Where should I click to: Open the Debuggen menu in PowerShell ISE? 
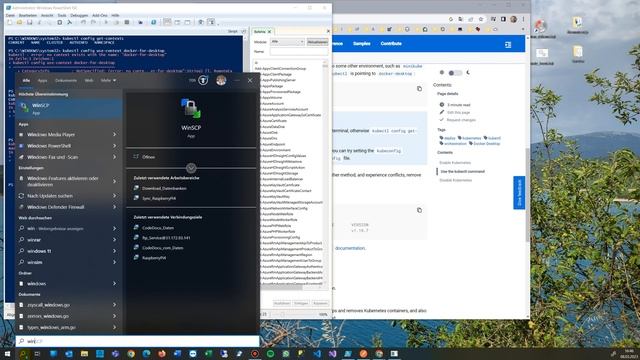(79, 16)
